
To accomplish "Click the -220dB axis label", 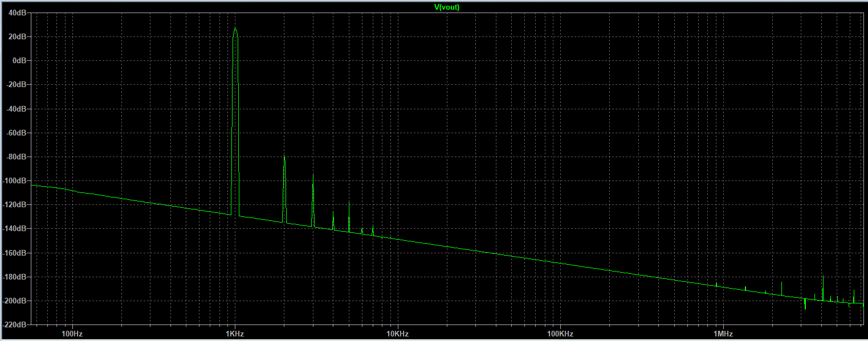I will point(15,324).
